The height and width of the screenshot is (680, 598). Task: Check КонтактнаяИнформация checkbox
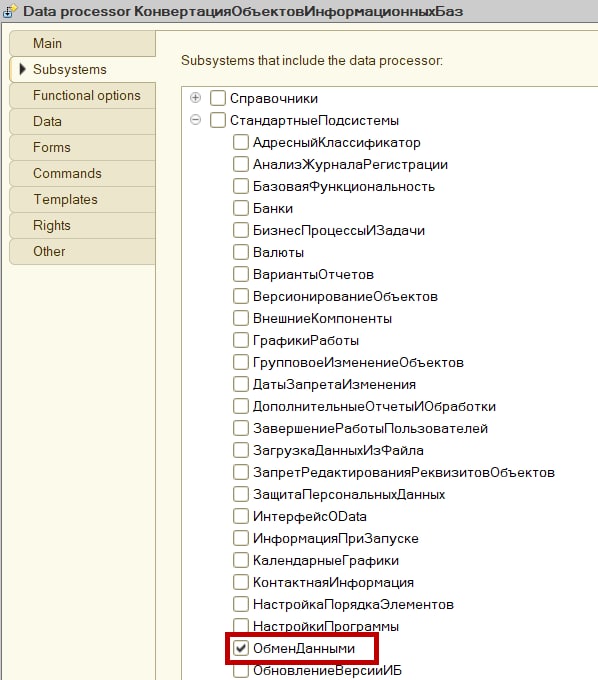pos(241,582)
